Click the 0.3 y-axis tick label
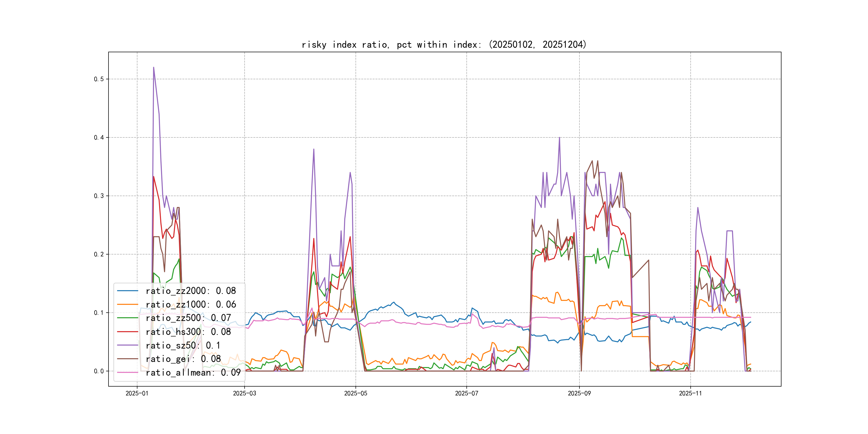Screen dimensions: 868x434 99,196
